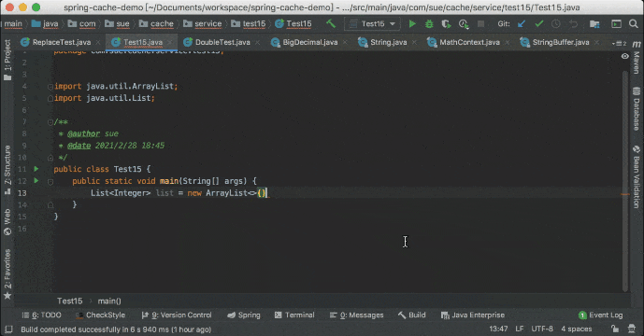Click the Git update project arrow
The image size is (644, 336).
click(x=522, y=24)
